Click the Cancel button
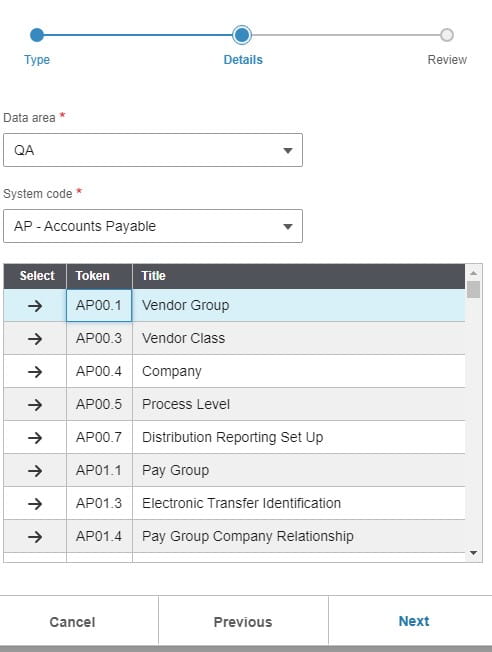 click(x=72, y=622)
